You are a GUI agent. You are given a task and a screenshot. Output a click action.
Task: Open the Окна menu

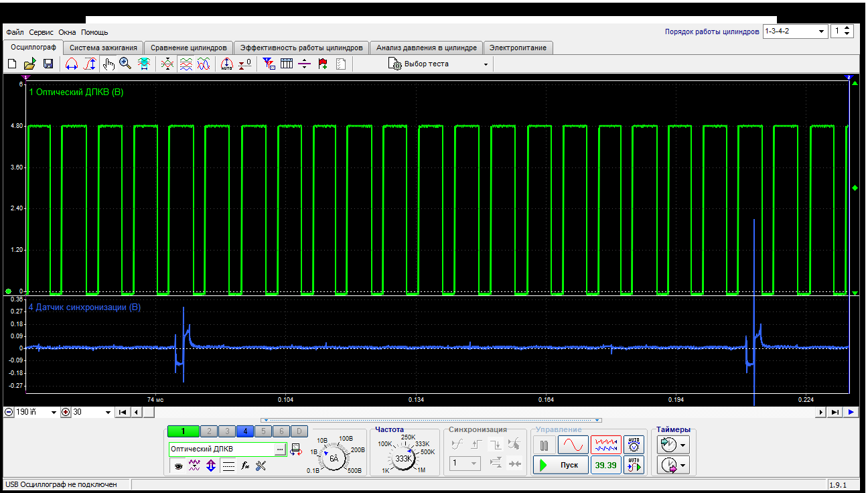pyautogui.click(x=67, y=32)
